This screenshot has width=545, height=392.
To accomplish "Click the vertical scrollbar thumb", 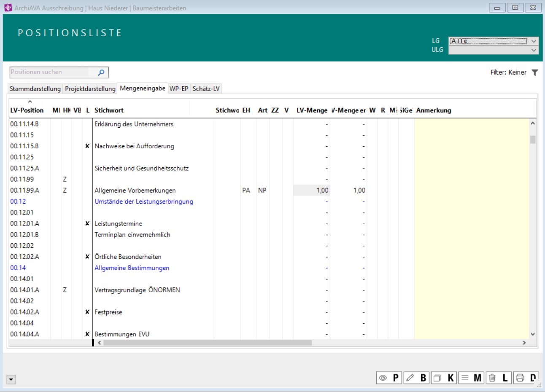I will coord(533,140).
